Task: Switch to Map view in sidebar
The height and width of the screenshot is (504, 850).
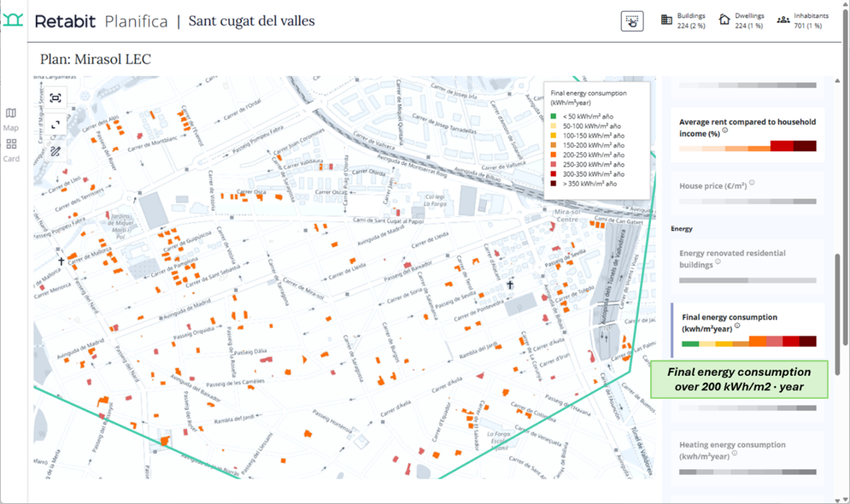Action: pyautogui.click(x=11, y=118)
